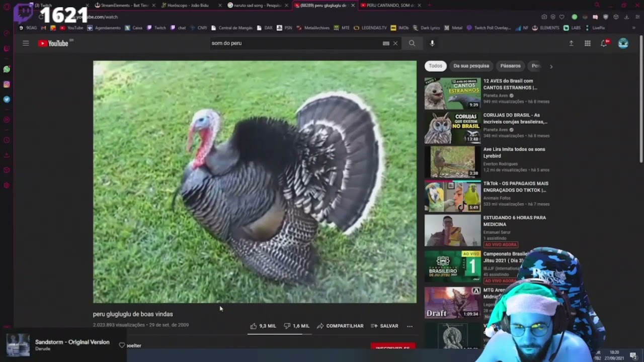This screenshot has width=644, height=362.
Task: Go to YouTube home via logo
Action: [53, 43]
